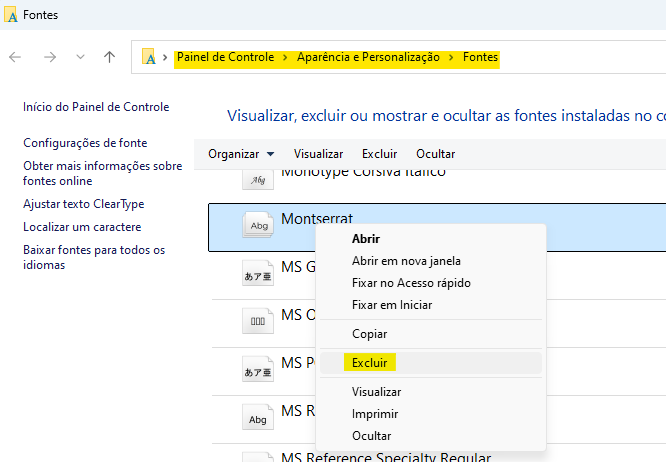
Task: Open Localizar um caractere link
Action: click(x=82, y=227)
